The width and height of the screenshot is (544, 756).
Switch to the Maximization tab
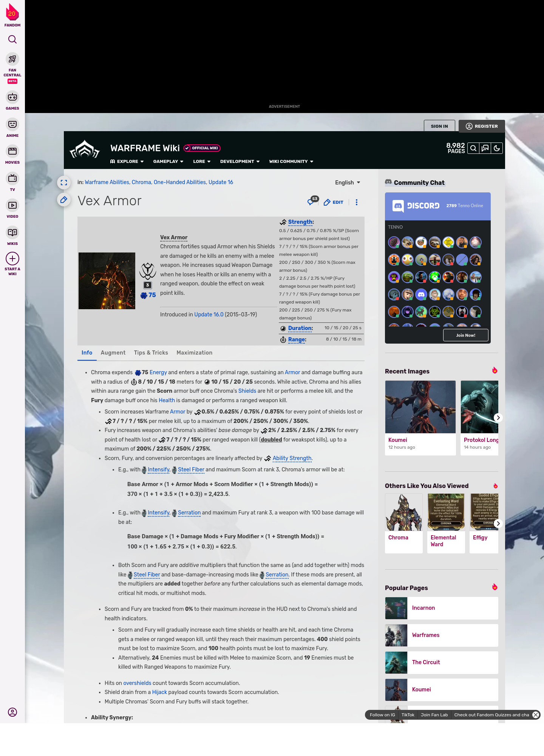pos(195,353)
